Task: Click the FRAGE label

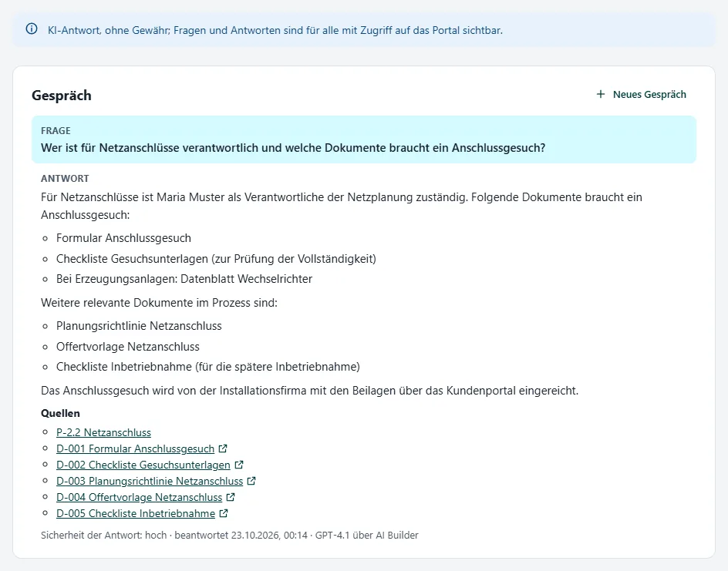Action: [x=56, y=131]
